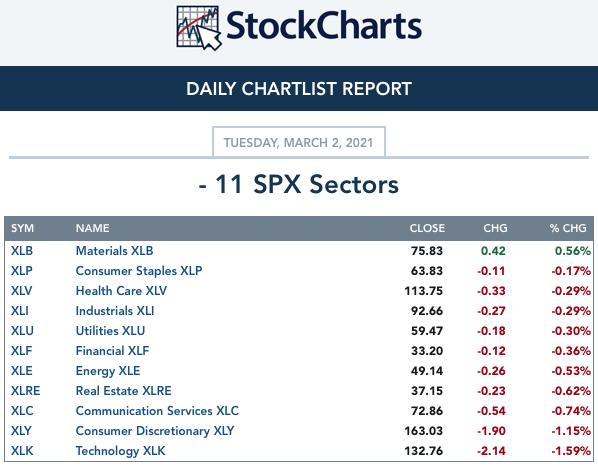Image resolution: width=598 pixels, height=466 pixels.
Task: Click the XLV symbol link
Action: 21,291
